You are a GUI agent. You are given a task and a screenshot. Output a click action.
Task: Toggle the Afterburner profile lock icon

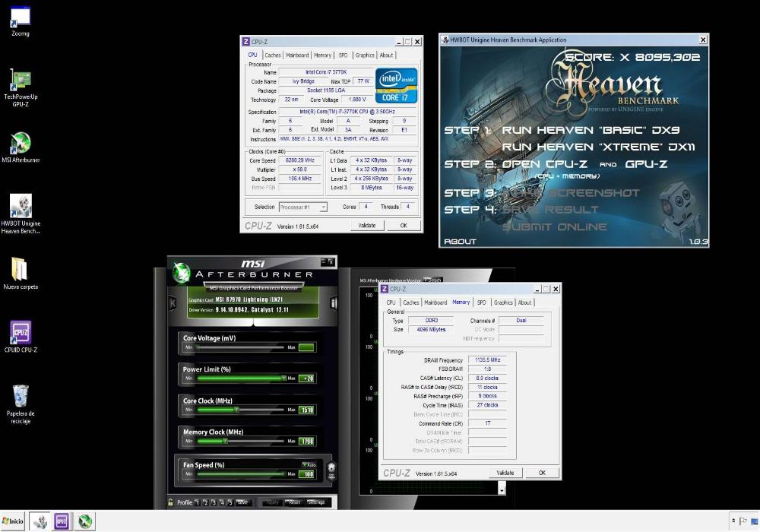coord(170,502)
